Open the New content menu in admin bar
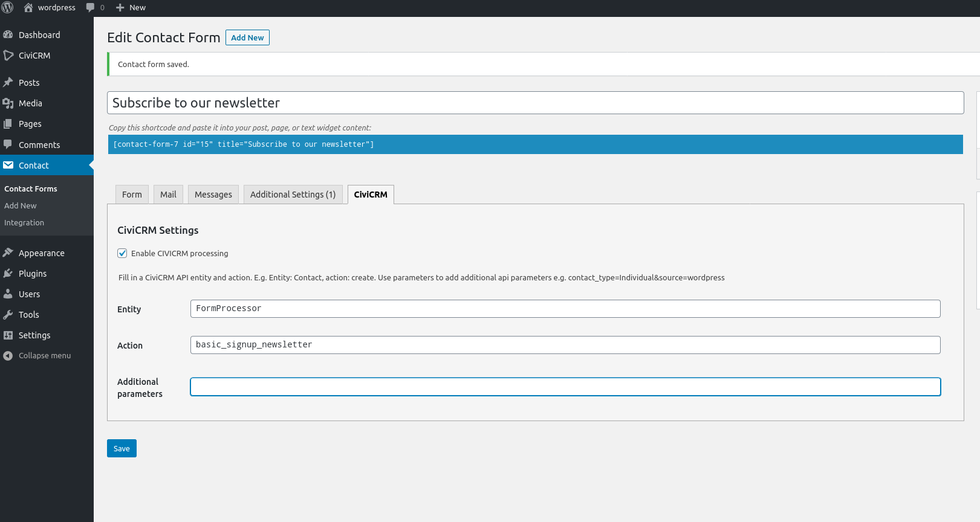Screen dimensions: 980x522 (x=131, y=7)
